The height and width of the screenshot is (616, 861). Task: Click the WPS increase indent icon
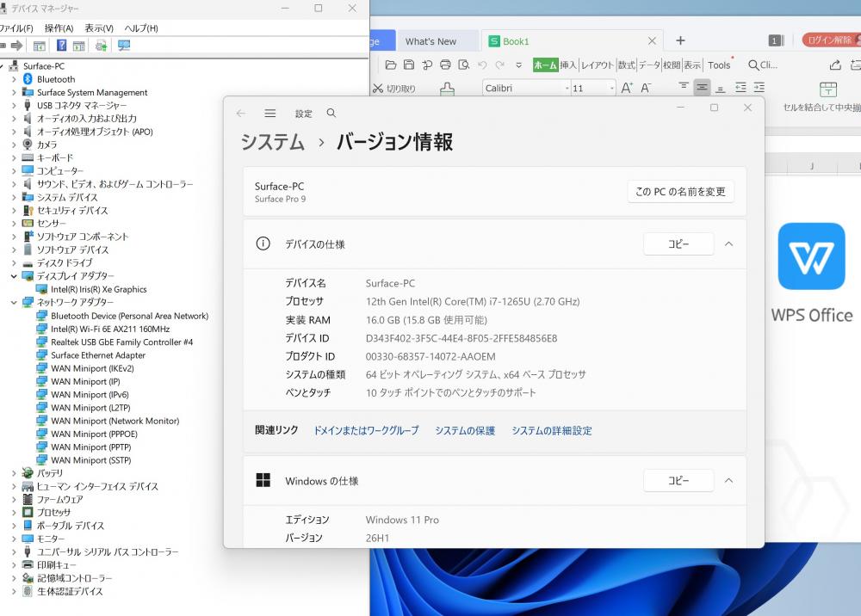pos(759,87)
